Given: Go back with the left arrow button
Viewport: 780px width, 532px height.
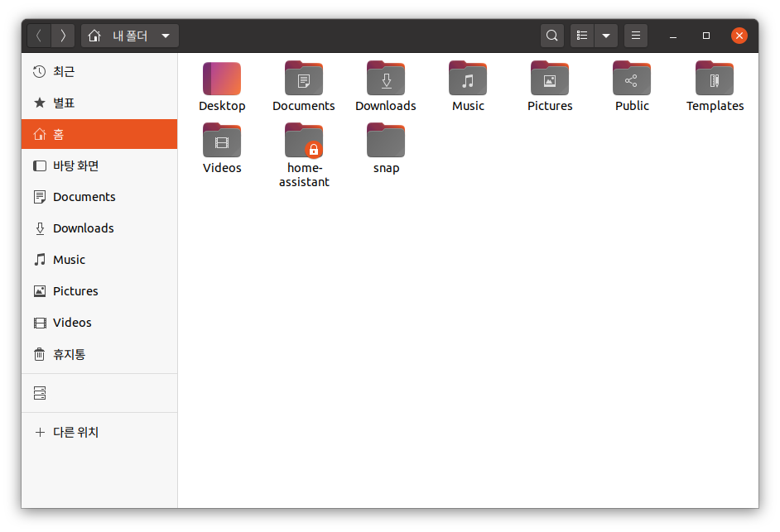Looking at the screenshot, I should pos(39,36).
